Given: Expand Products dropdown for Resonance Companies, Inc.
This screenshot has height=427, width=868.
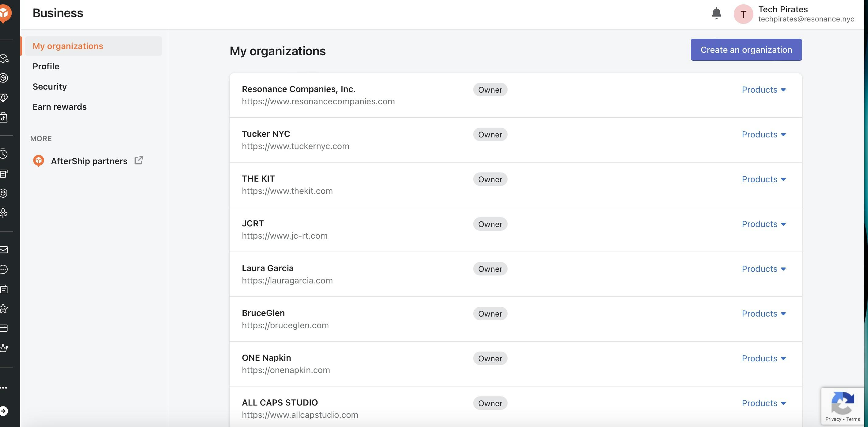Looking at the screenshot, I should pos(763,90).
